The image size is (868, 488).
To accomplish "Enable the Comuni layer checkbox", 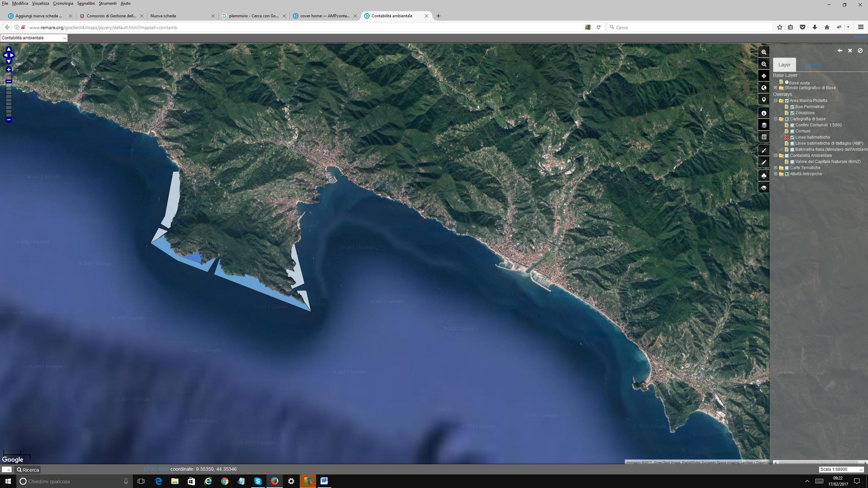I will [x=792, y=131].
